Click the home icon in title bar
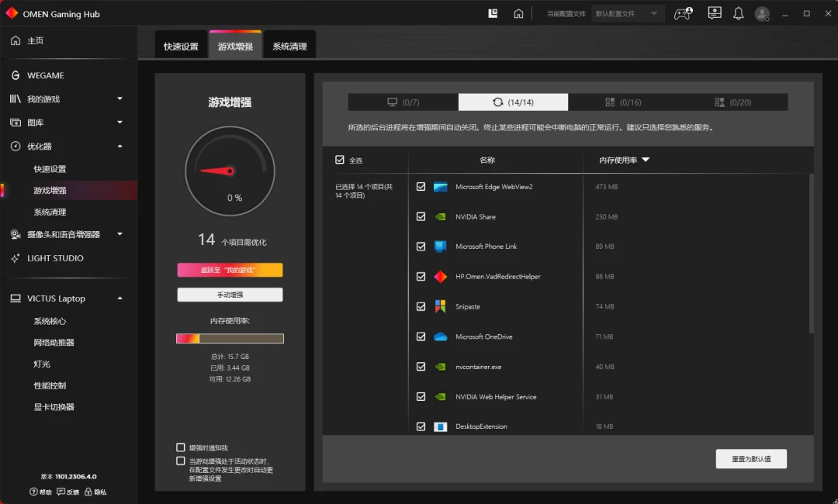This screenshot has height=504, width=838. 518,14
